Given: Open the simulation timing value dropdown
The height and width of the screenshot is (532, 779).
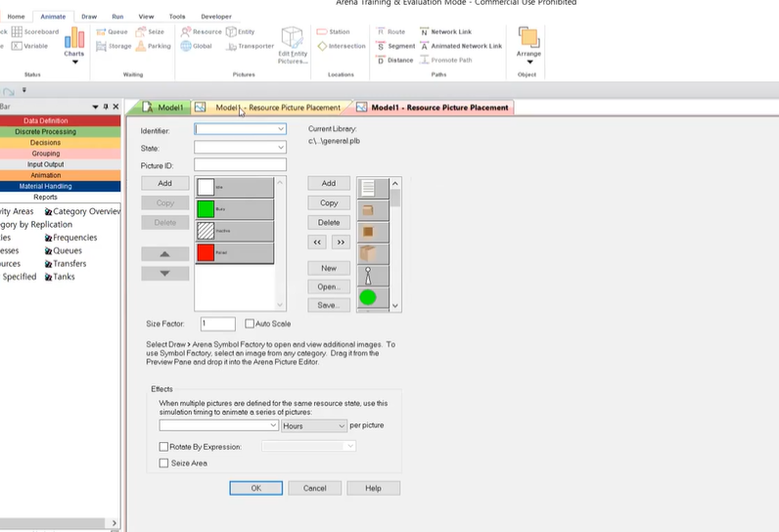Looking at the screenshot, I should [x=273, y=425].
